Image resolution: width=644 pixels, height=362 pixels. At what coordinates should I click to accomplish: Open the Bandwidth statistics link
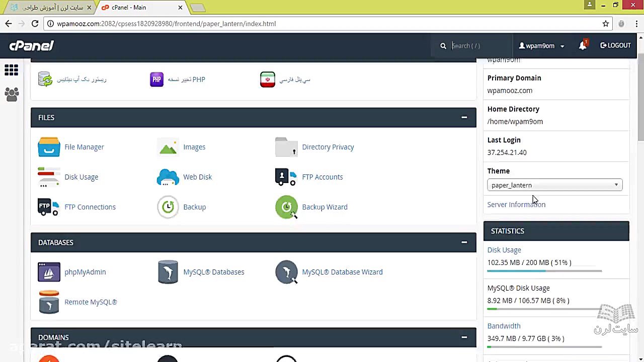tap(504, 326)
